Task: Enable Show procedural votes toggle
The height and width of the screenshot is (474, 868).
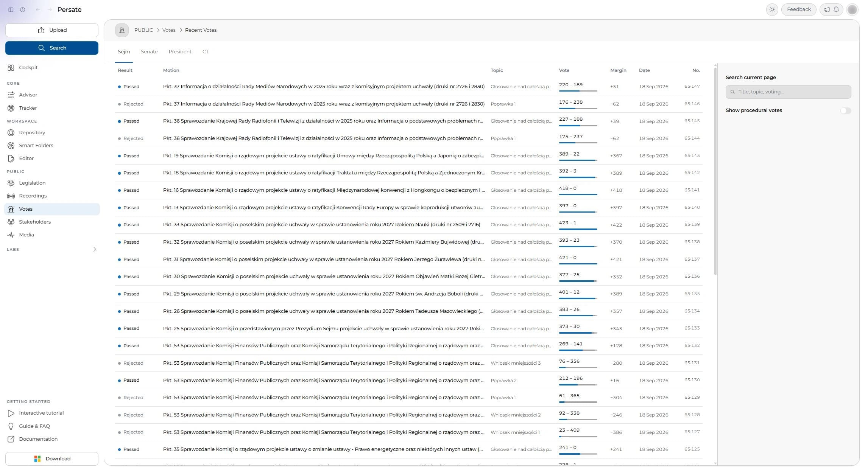Action: (x=845, y=111)
